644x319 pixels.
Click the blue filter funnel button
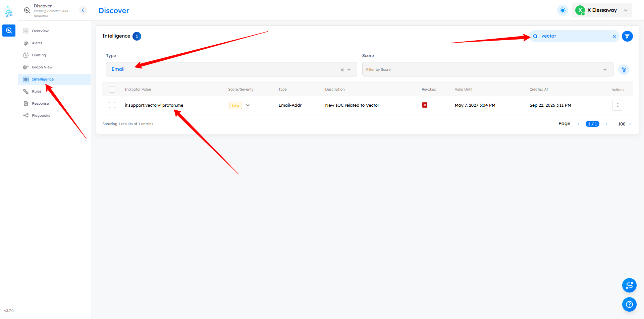tap(627, 36)
